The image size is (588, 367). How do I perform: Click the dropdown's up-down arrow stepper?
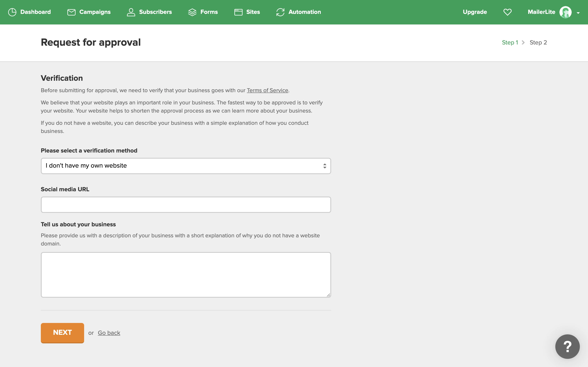[325, 166]
